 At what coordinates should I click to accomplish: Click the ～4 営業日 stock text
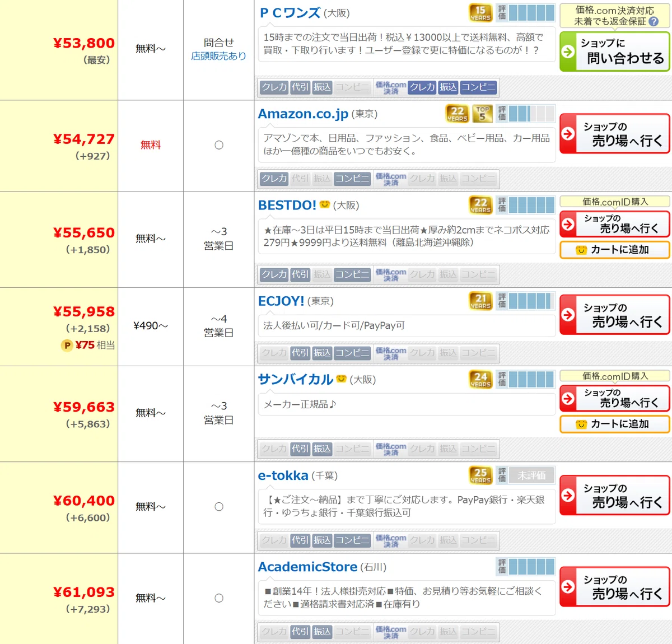point(218,326)
